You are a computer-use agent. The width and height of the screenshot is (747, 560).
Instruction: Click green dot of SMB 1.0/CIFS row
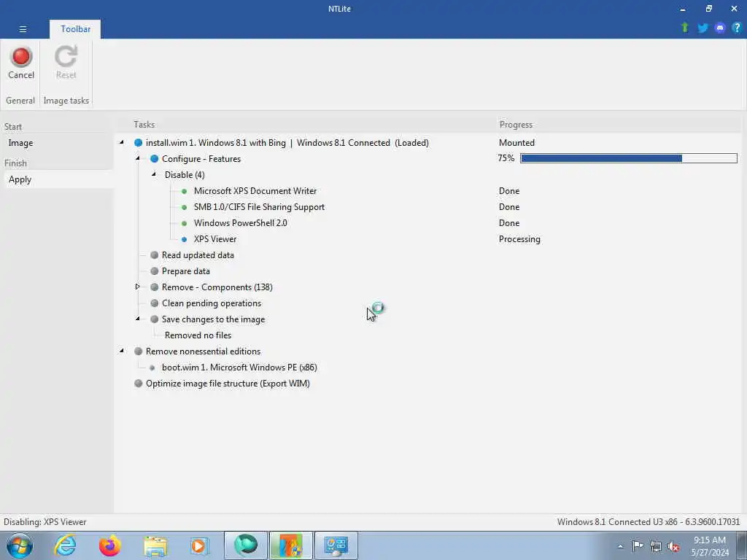185,207
